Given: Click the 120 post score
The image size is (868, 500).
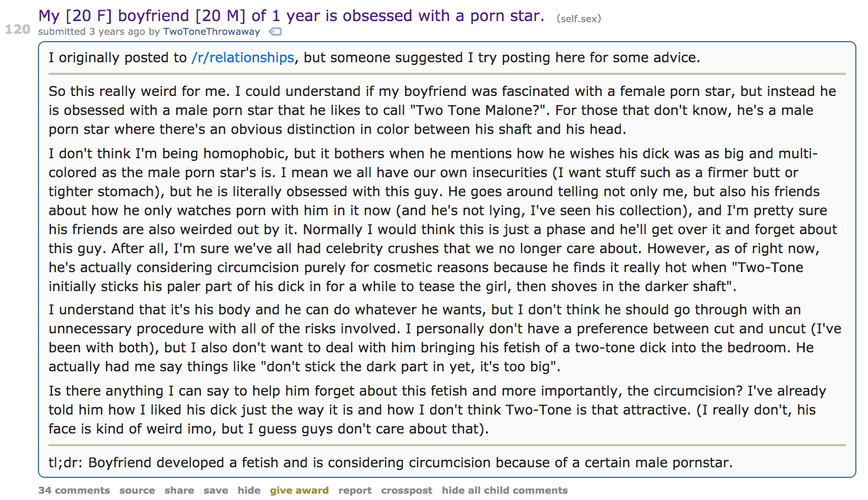Looking at the screenshot, I should [18, 29].
